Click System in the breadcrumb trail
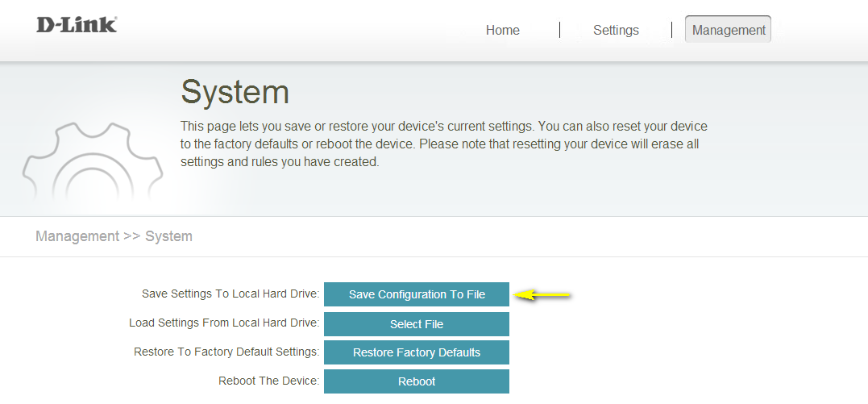 tap(168, 236)
